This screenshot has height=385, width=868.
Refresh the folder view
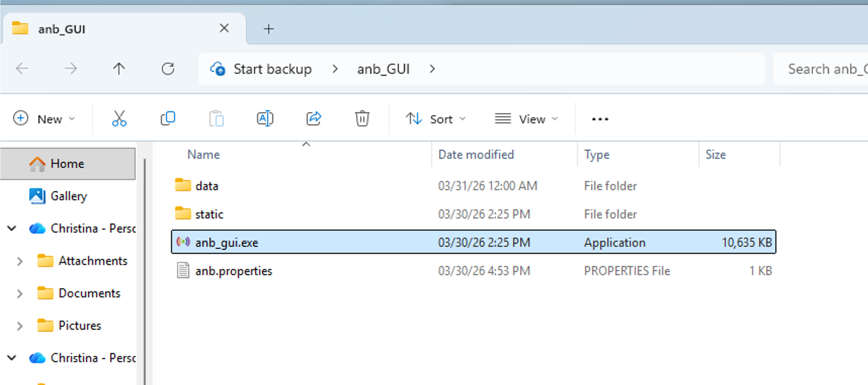coord(168,69)
